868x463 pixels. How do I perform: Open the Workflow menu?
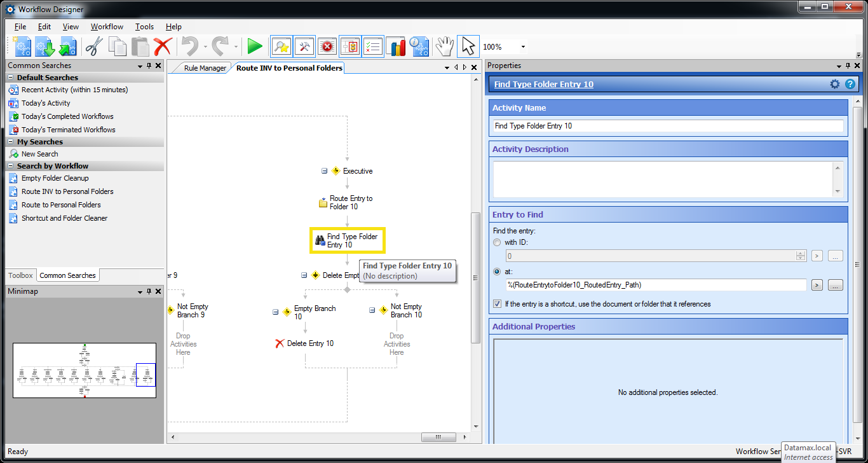point(107,27)
